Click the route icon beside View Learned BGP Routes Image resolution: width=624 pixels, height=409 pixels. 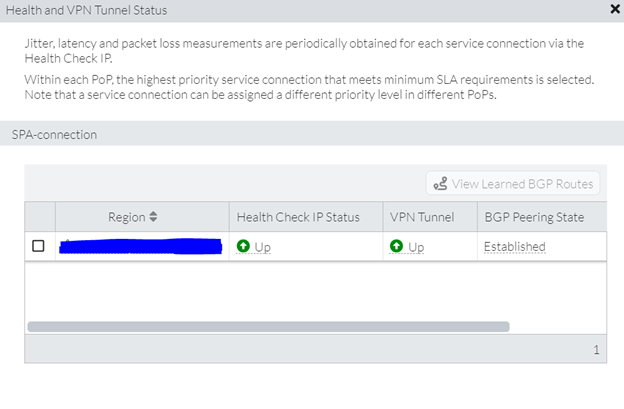click(x=439, y=184)
